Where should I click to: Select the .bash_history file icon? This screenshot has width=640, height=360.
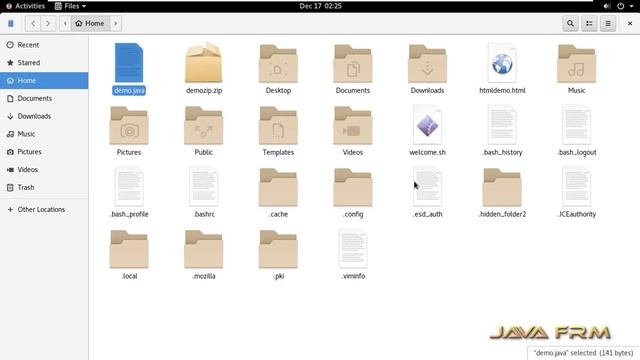(502, 125)
